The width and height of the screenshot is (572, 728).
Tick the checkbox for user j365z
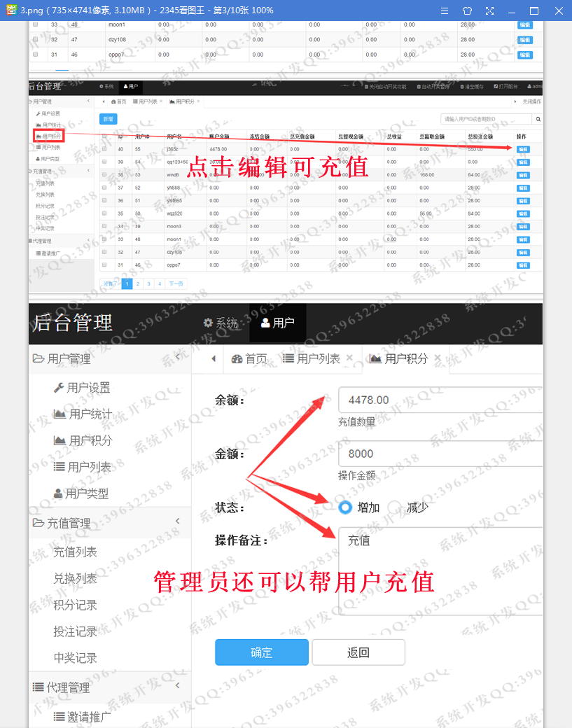[x=104, y=149]
